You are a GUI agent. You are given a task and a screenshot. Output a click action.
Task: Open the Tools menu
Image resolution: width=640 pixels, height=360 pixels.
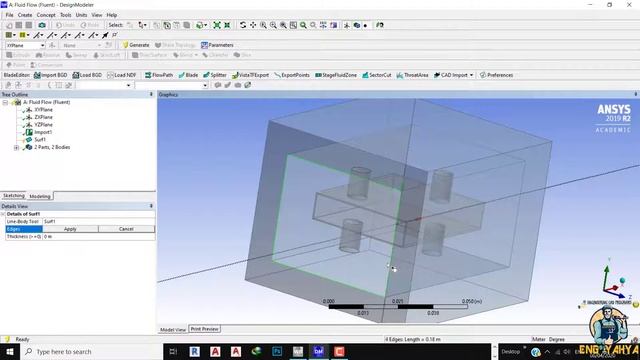(66, 15)
